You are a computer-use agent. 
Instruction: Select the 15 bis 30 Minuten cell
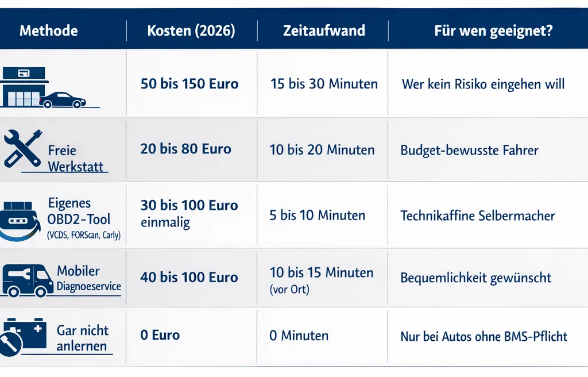pos(324,84)
